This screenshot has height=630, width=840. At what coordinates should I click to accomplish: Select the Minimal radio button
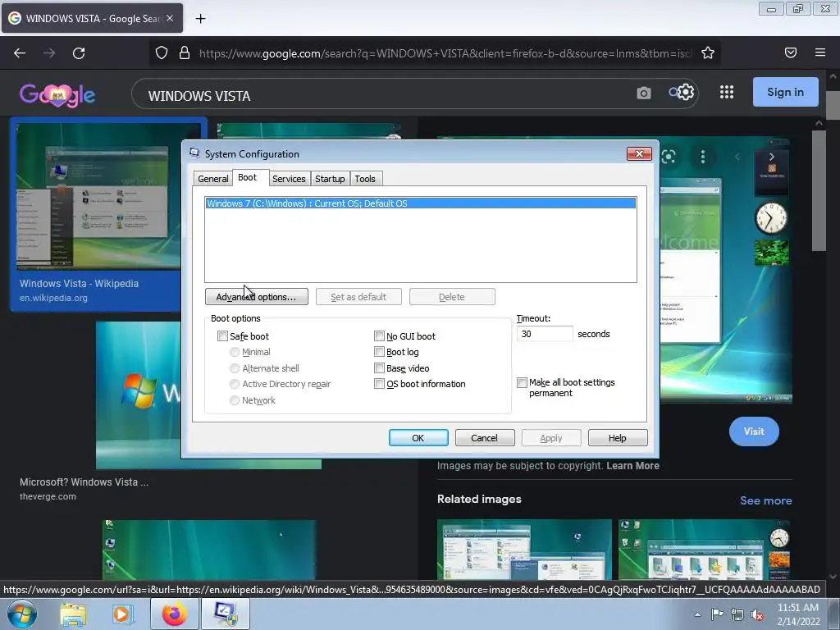[234, 352]
